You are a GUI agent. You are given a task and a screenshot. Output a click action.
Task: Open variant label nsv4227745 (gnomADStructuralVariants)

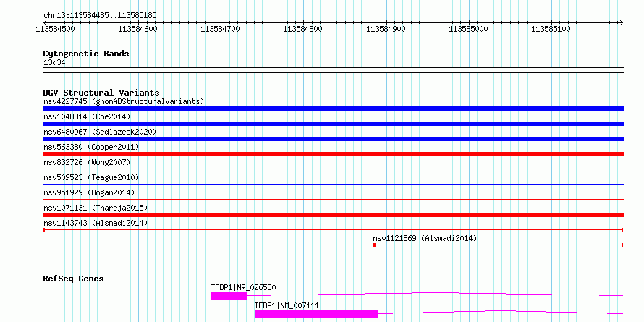(x=124, y=101)
